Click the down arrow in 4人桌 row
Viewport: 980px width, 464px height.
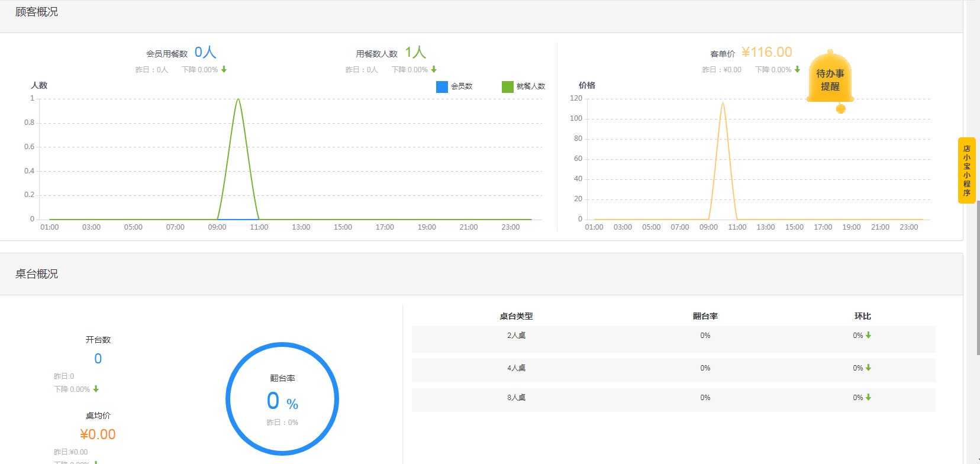tap(868, 368)
